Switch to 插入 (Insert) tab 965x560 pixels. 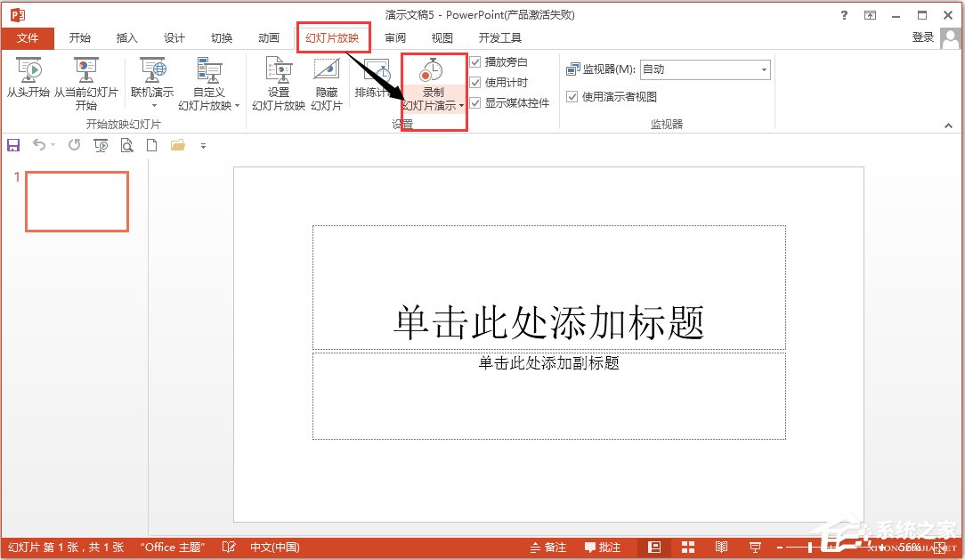(x=126, y=38)
